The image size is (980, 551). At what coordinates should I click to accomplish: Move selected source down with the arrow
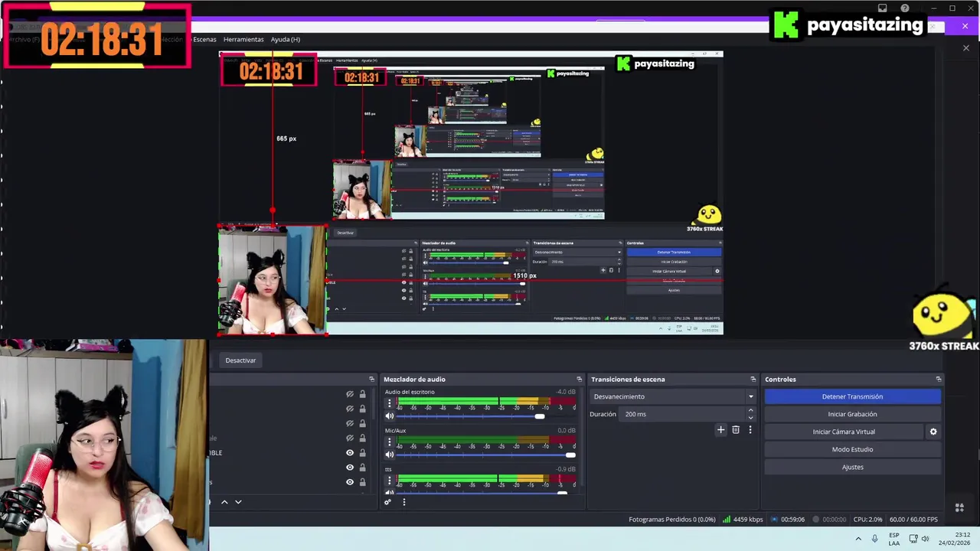[x=238, y=502]
